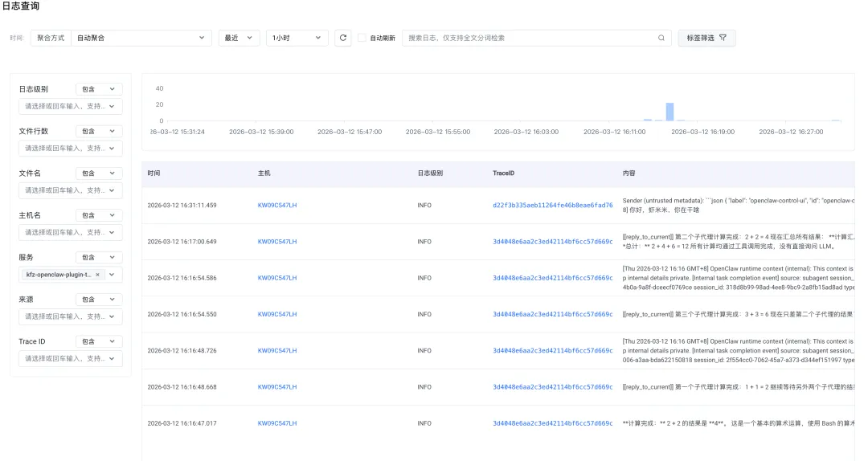
Task: Open the 自动聚合 aggregation dropdown
Action: coord(141,38)
